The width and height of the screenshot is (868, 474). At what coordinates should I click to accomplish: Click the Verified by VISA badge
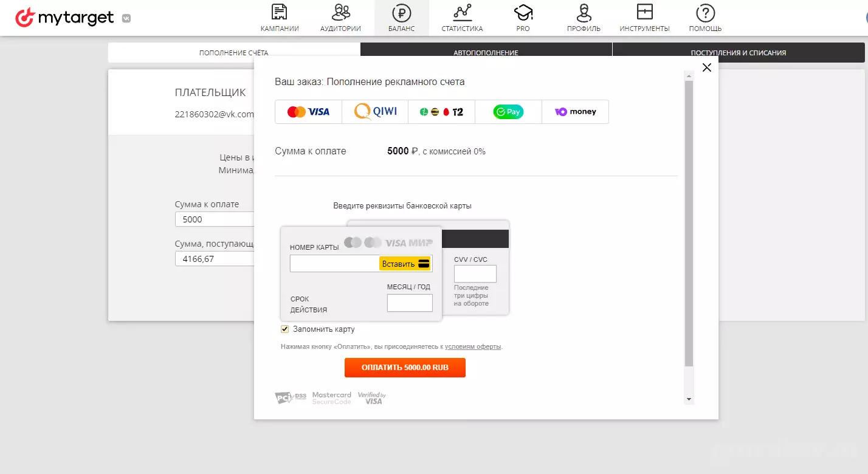[372, 398]
